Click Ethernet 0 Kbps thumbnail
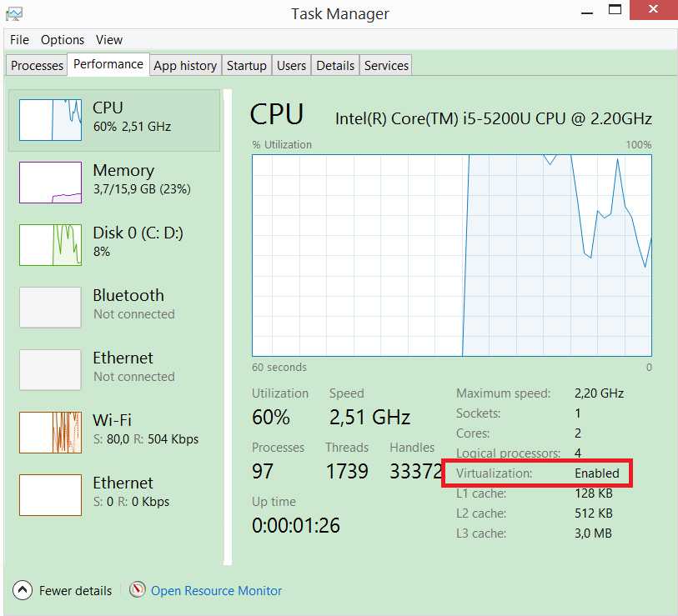Viewport: 678px width, 616px height. coord(50,495)
